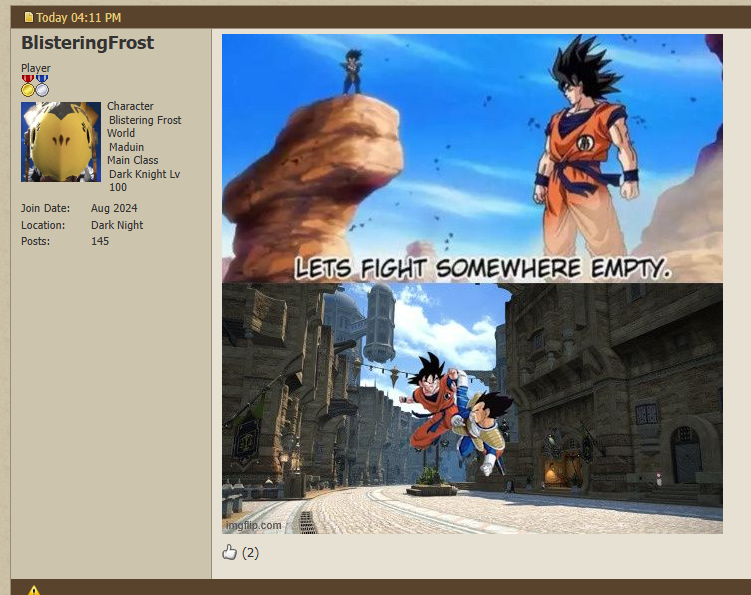The height and width of the screenshot is (595, 751).
Task: Click the Dark Knight Lv 100 class text
Action: [145, 181]
